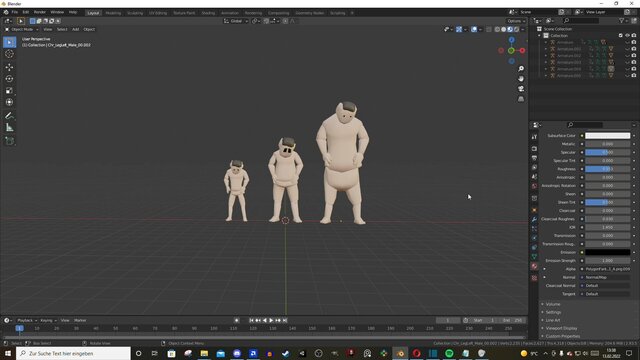Toggle render camera for Armature.002
Screen dimensions: 640x360
tap(634, 56)
